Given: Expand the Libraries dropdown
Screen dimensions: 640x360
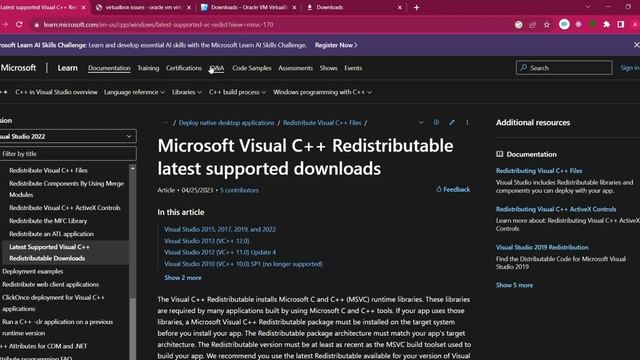Looking at the screenshot, I should [x=187, y=92].
